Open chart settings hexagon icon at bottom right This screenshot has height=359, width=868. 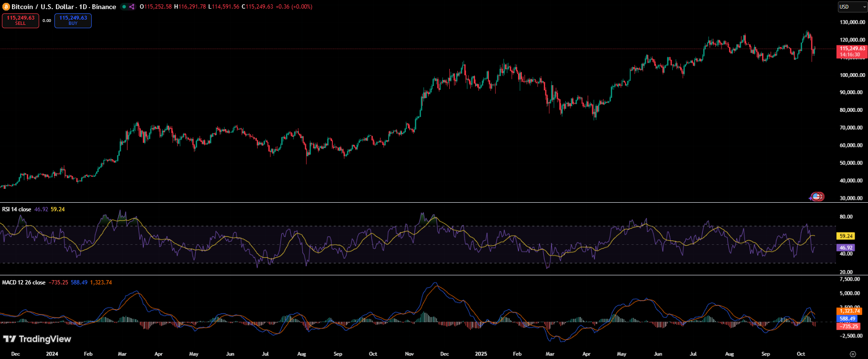853,354
